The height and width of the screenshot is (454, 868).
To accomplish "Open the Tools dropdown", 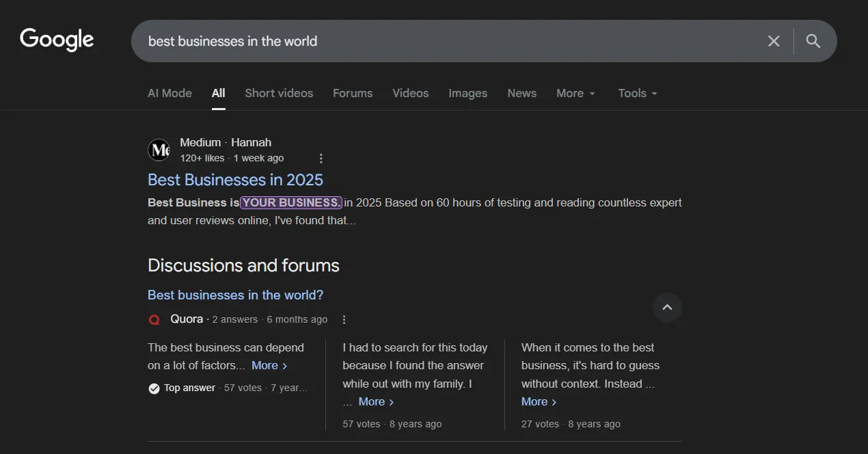I will point(637,94).
